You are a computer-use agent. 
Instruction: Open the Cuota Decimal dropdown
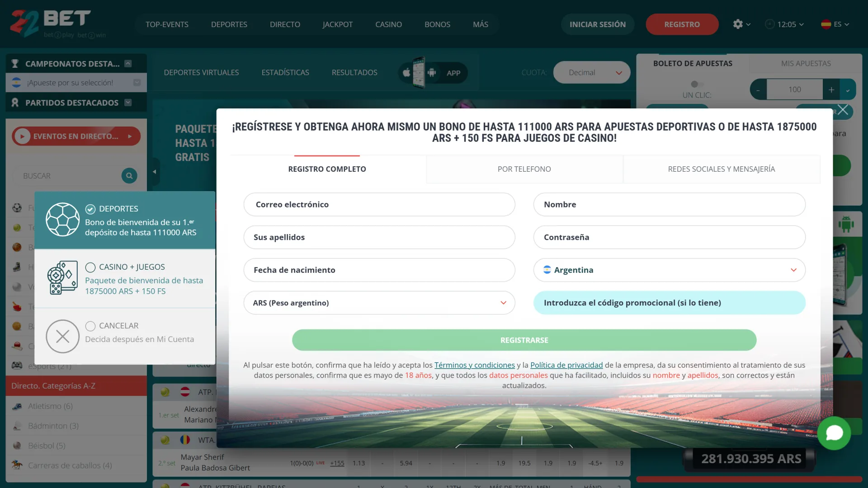coord(591,72)
